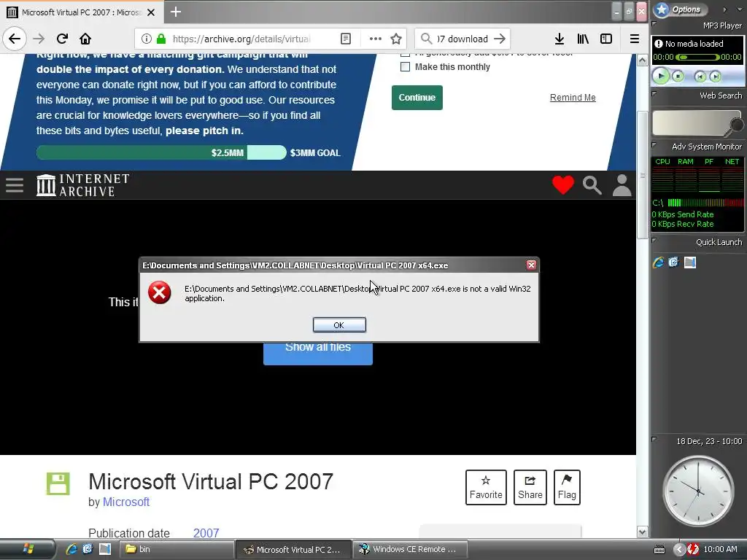Click the search box go arrow
The height and width of the screenshot is (560, 747).
pos(499,39)
